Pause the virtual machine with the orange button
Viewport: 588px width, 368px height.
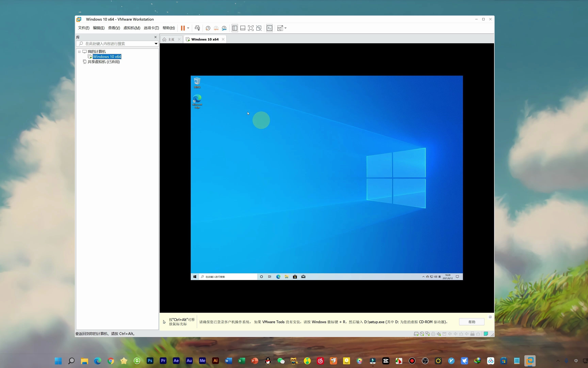pyautogui.click(x=183, y=28)
